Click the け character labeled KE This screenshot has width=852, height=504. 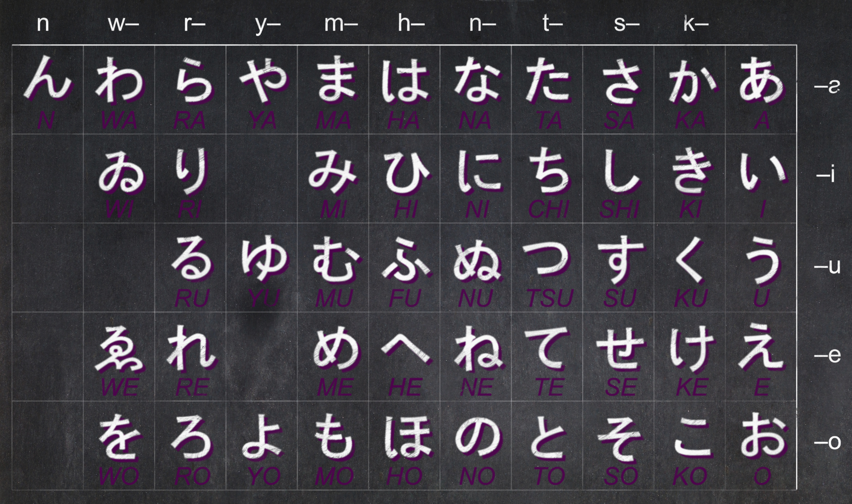click(690, 348)
